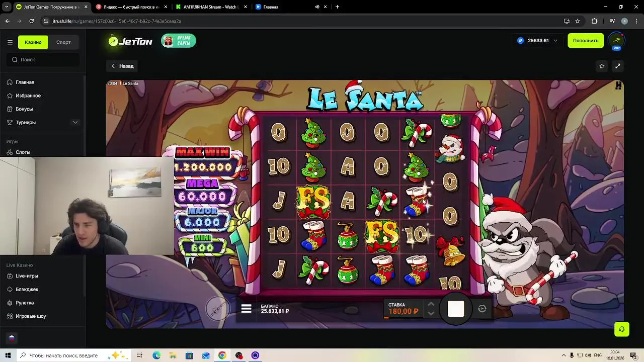Click the MAX WIN 1.200.000 jackpot label
Viewport: 644px width, 362px height.
pyautogui.click(x=203, y=160)
